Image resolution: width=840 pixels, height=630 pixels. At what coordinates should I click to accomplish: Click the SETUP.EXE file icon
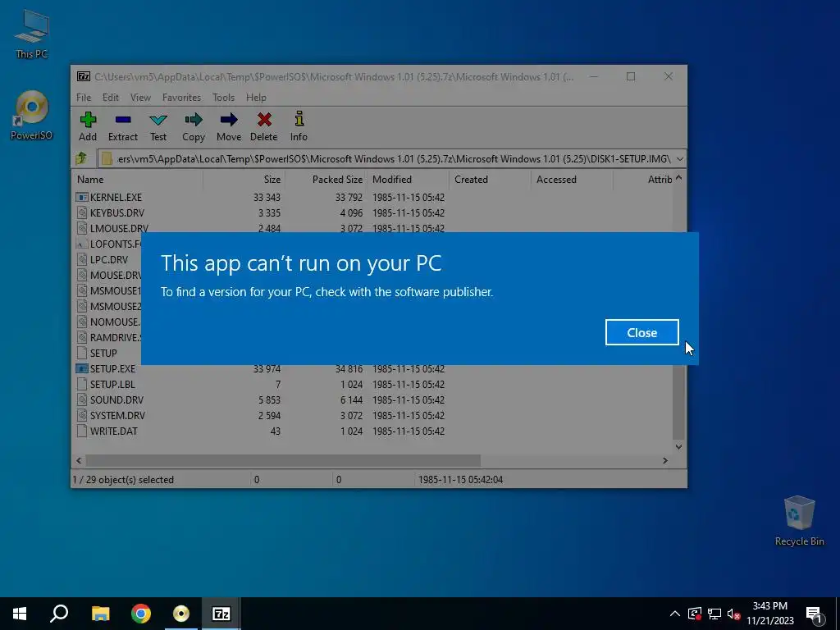[x=81, y=368]
